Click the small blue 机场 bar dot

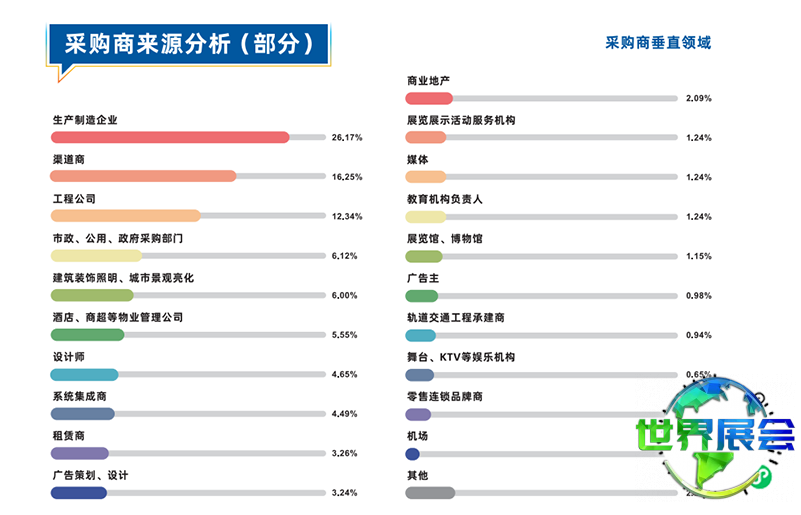coord(412,453)
